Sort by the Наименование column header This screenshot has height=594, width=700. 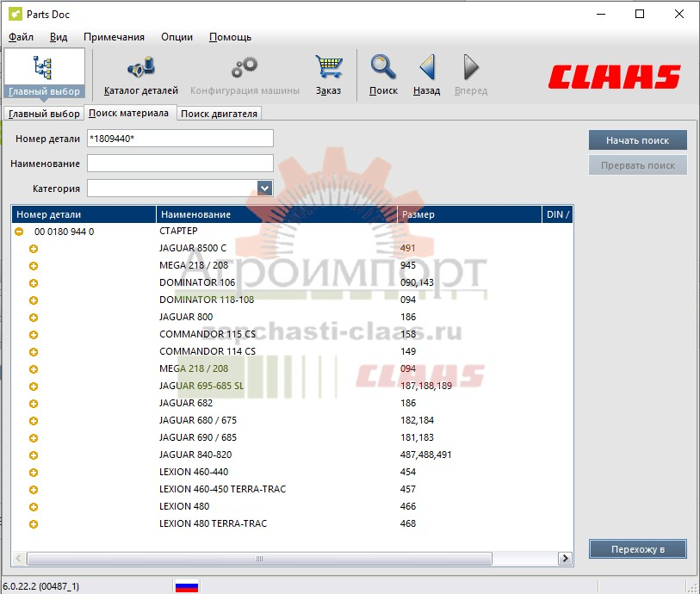coord(276,214)
